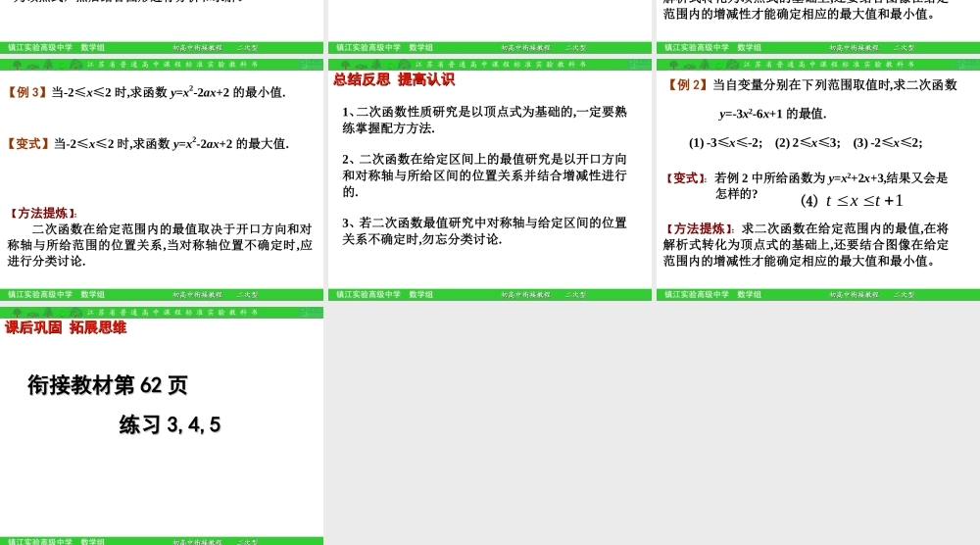Image resolution: width=980 pixels, height=545 pixels.
Task: Click the 【例3】 label text
Action: tap(26, 92)
